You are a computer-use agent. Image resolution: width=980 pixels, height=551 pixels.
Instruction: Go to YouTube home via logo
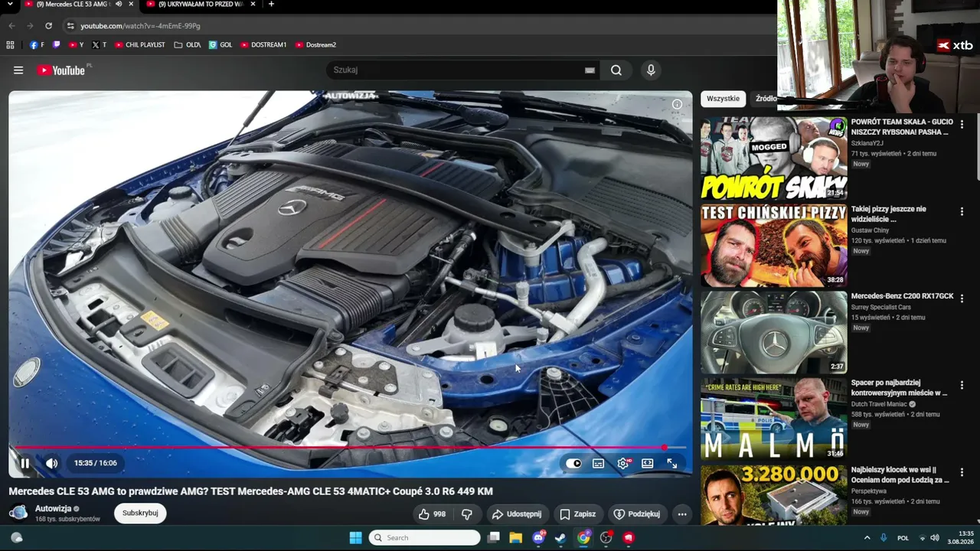[60, 70]
